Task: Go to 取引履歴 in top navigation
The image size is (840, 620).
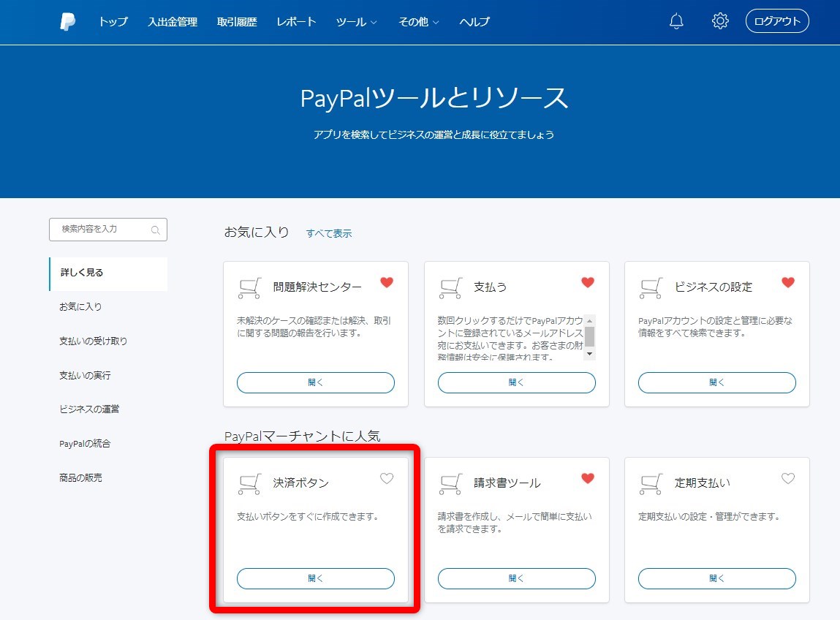Action: click(x=237, y=22)
